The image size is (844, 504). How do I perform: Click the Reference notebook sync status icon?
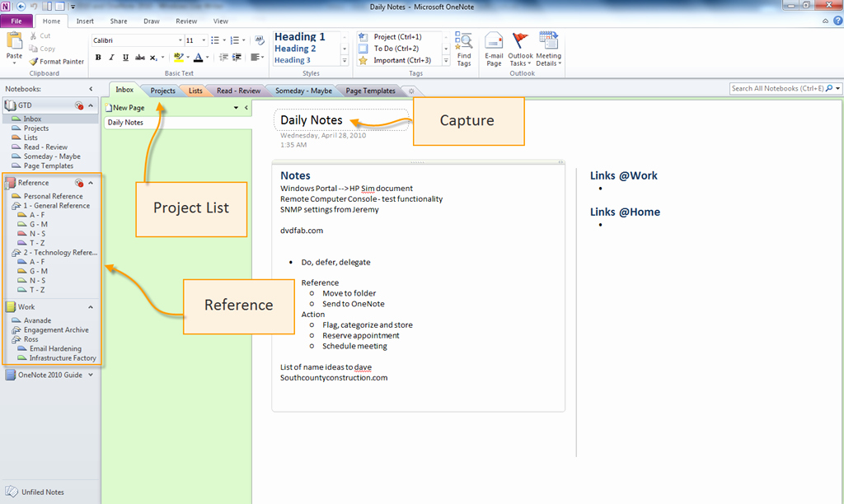[79, 183]
